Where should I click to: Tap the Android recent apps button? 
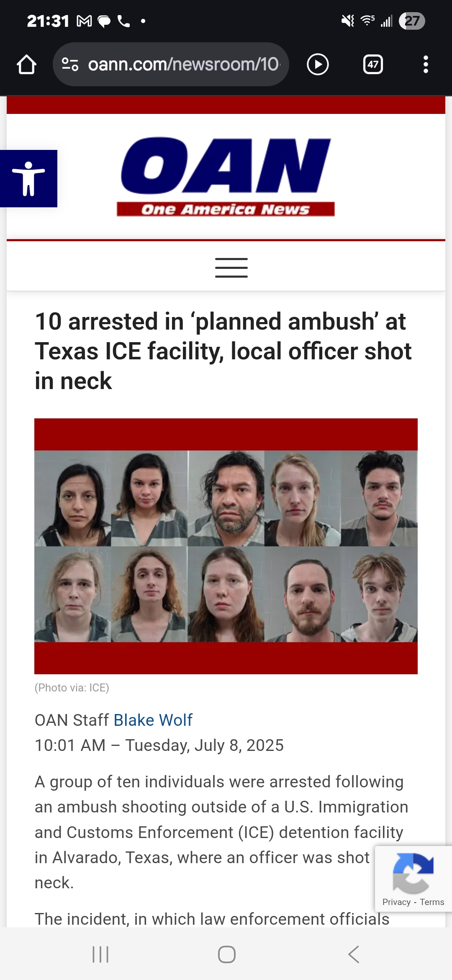100,954
